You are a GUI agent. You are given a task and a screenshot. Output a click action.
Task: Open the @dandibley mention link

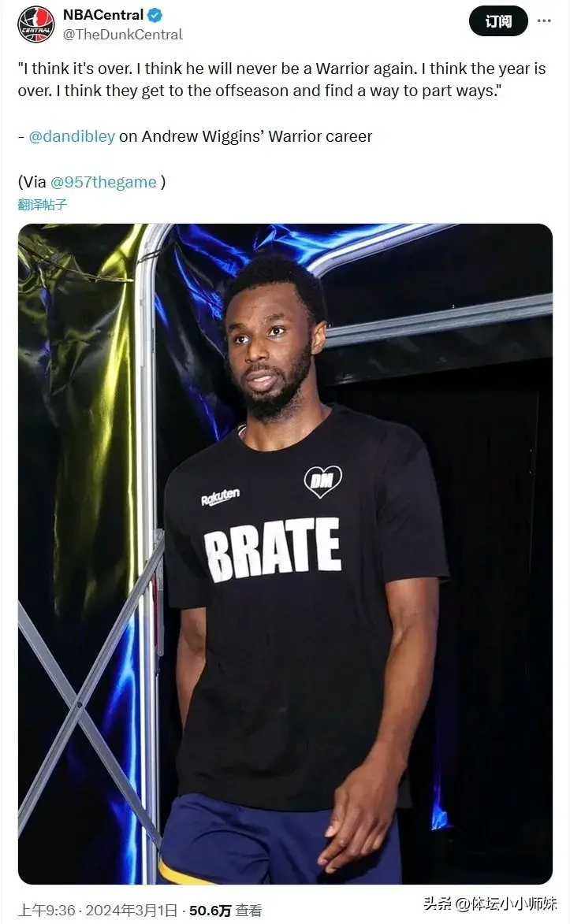coord(72,136)
